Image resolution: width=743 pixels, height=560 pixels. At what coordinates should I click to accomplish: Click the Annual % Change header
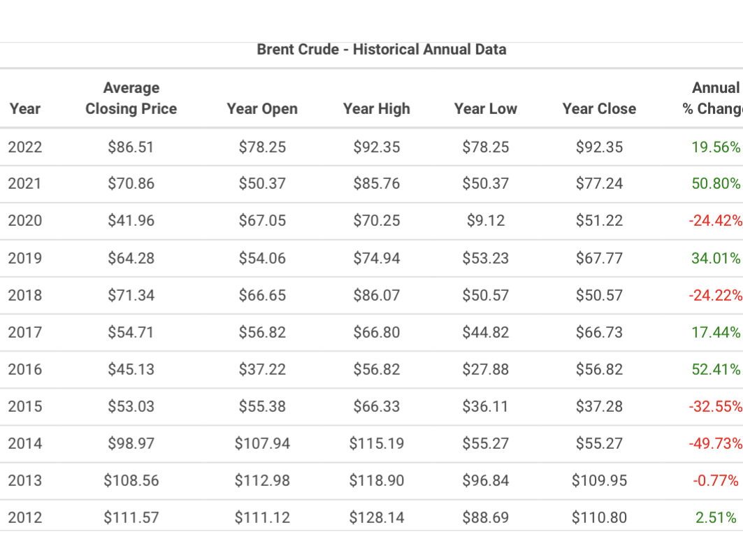click(713, 98)
